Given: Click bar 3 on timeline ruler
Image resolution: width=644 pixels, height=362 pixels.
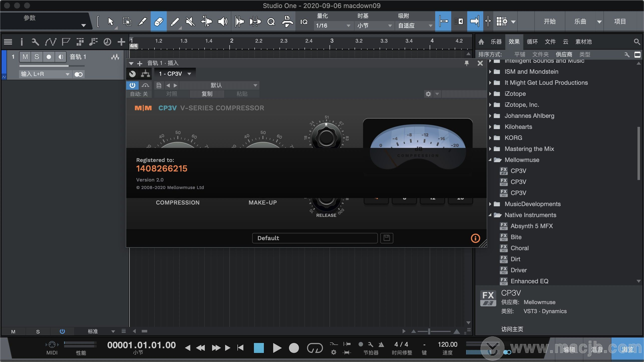Looking at the screenshot, I should [332, 41].
